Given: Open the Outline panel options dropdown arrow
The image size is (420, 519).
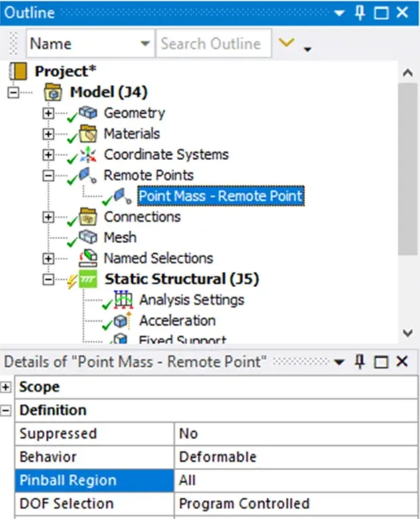Looking at the screenshot, I should tap(339, 13).
